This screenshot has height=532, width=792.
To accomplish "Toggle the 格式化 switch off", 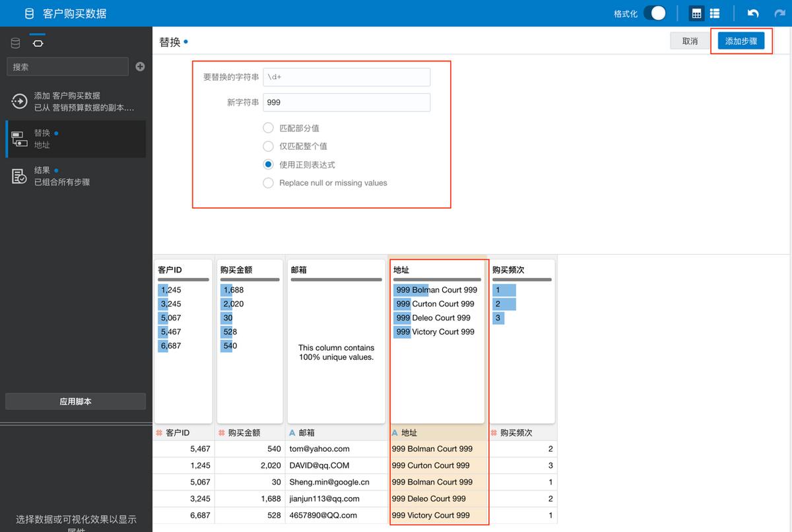I will point(655,13).
